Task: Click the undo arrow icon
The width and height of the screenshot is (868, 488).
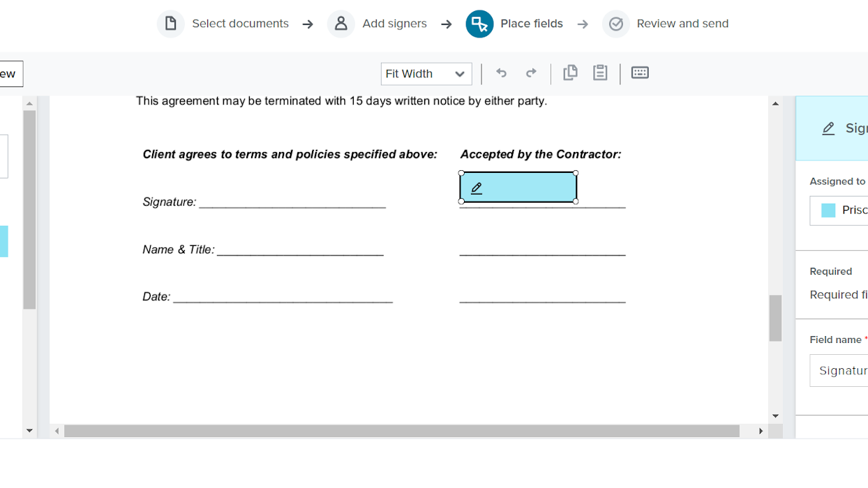Action: (x=501, y=73)
